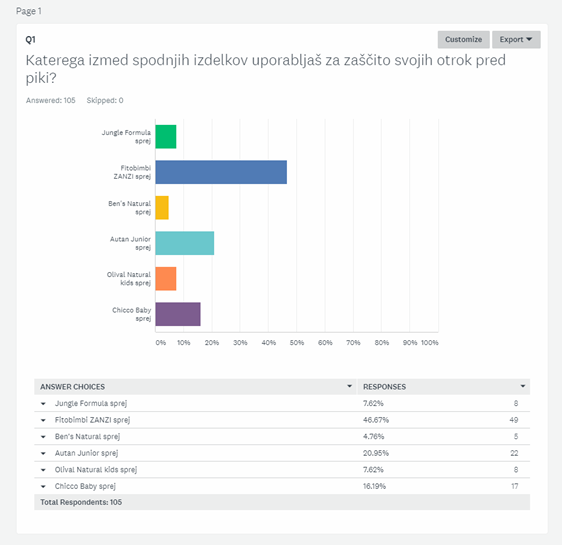Expand arrow beside Olival Natural kids sprej
This screenshot has width=562, height=545.
pos(43,470)
